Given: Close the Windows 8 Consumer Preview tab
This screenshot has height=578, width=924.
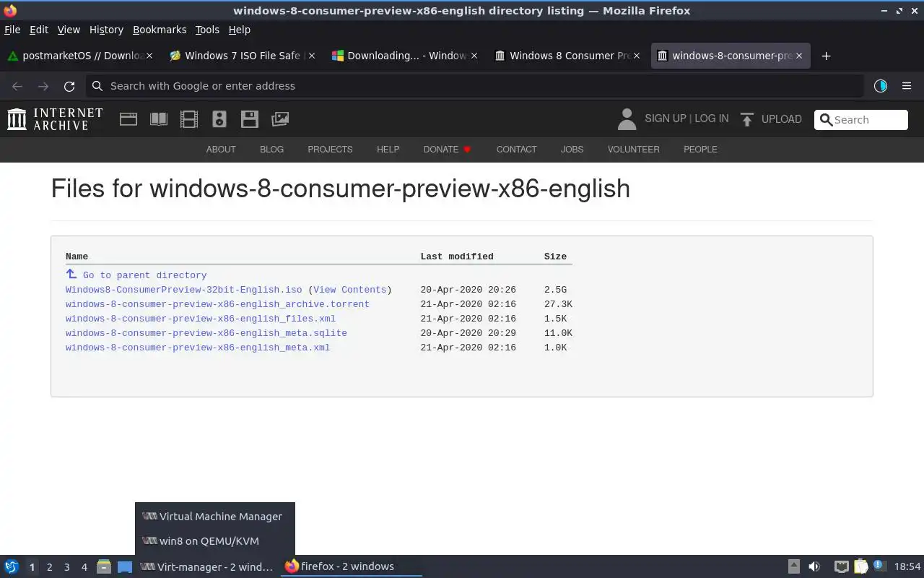Looking at the screenshot, I should [637, 56].
